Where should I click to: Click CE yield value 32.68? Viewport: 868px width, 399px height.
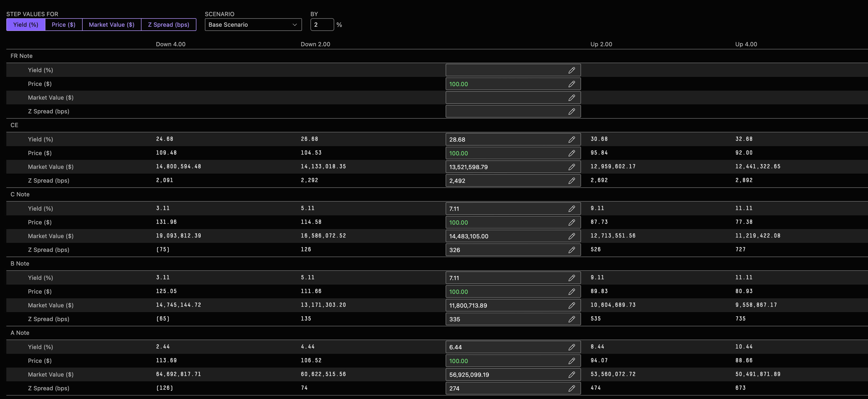(744, 139)
